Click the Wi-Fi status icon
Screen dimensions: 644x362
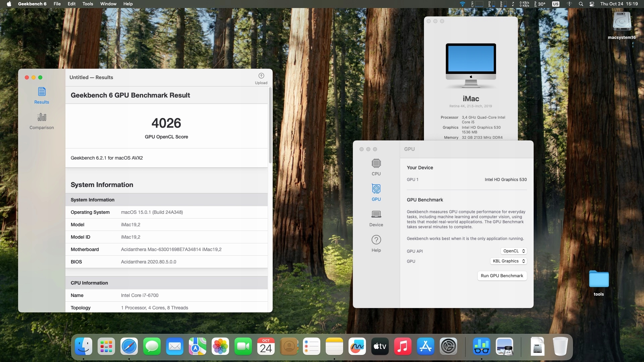point(462,4)
